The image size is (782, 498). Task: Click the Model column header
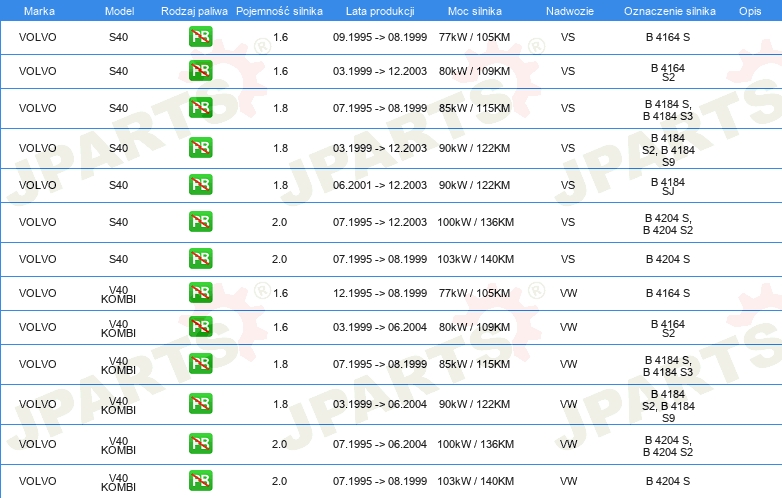(119, 11)
